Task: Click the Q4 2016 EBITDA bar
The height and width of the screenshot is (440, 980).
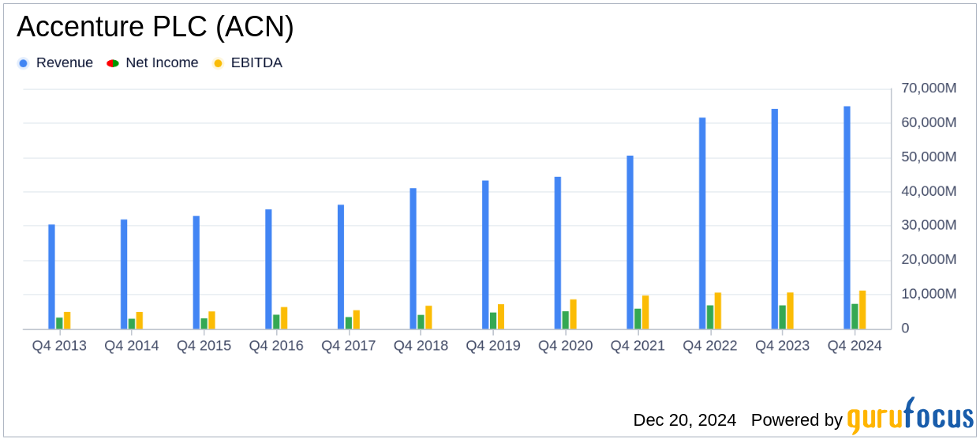Action: coord(284,318)
